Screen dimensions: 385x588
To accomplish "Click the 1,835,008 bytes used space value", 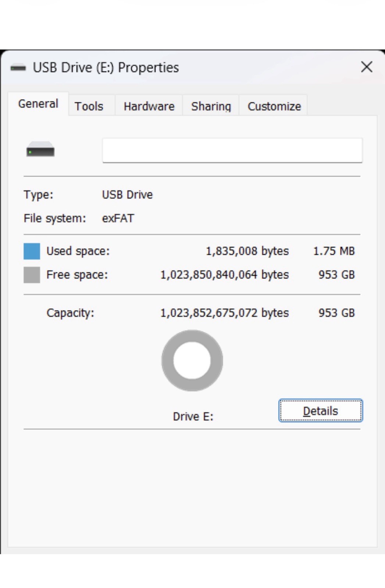I will [x=247, y=251].
